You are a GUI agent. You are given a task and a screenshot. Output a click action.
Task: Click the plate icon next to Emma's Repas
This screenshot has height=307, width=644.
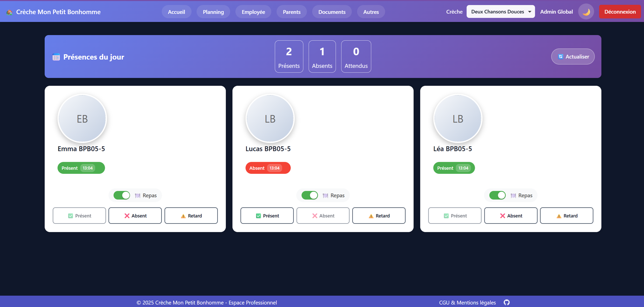pyautogui.click(x=138, y=196)
